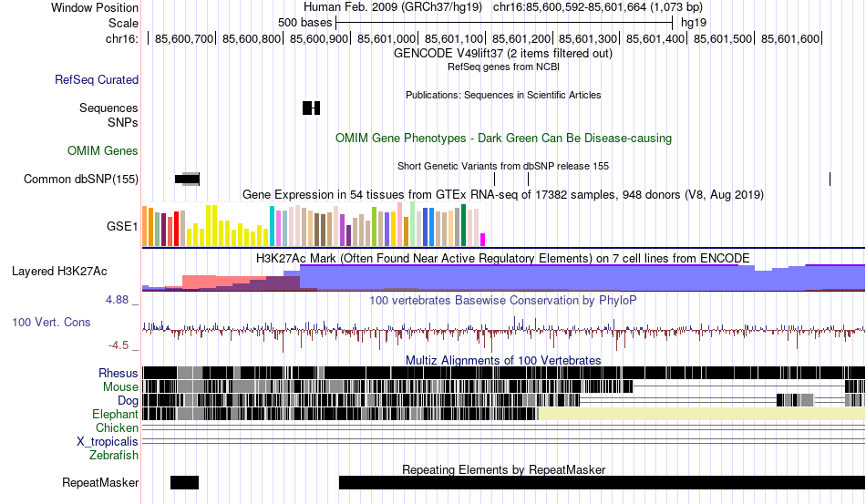Click the RepeatMasker track label
The width and height of the screenshot is (866, 504).
click(100, 483)
